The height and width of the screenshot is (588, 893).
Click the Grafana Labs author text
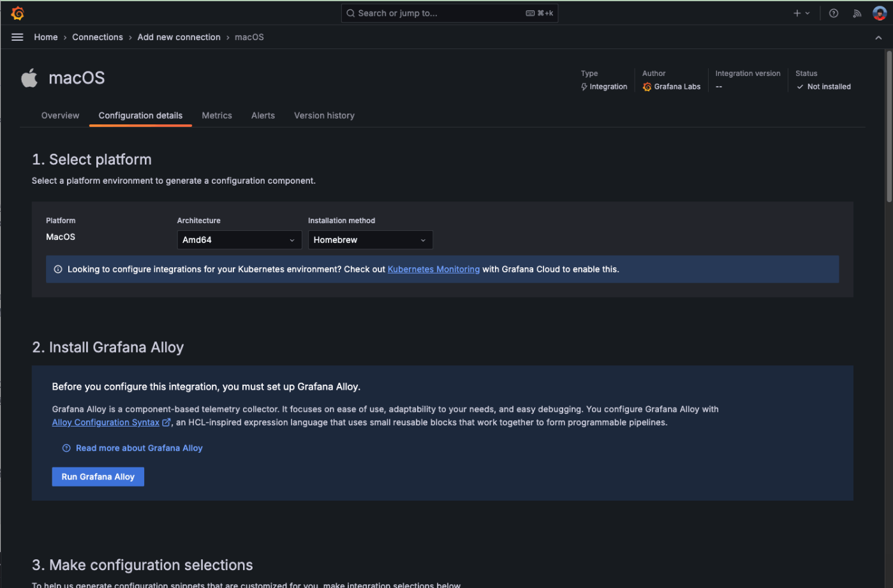point(677,87)
